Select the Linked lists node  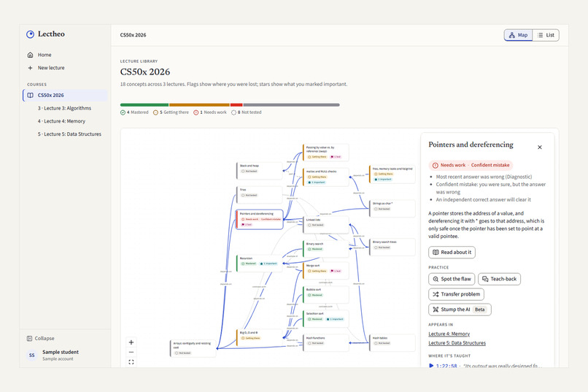click(326, 225)
